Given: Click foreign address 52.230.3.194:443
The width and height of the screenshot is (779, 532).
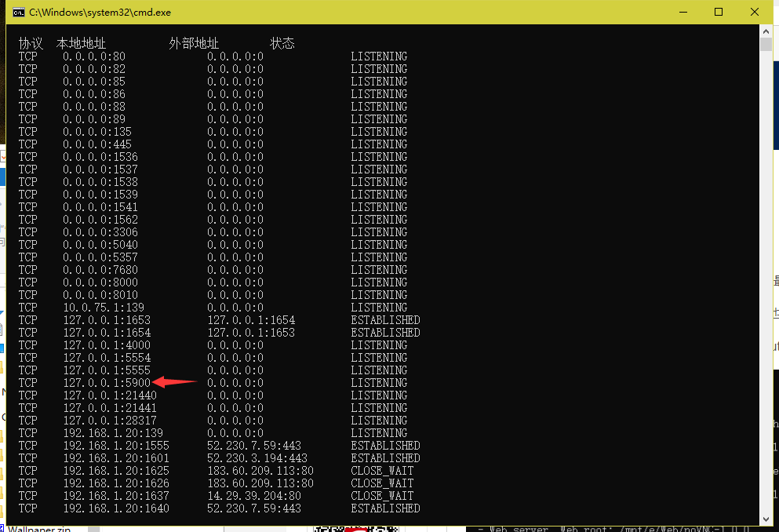Looking at the screenshot, I should pos(257,458).
